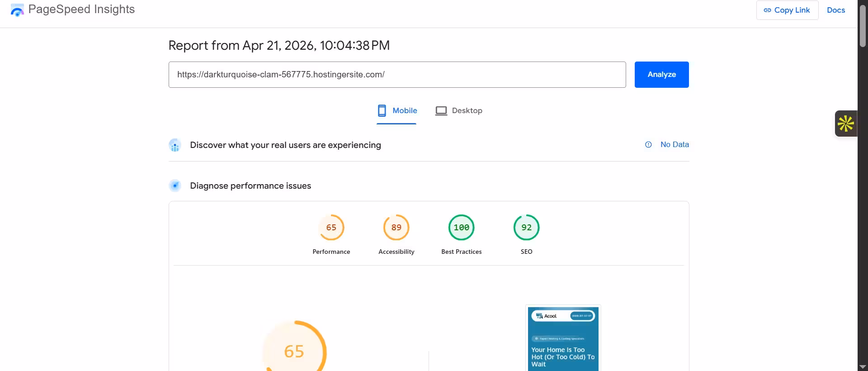Image resolution: width=868 pixels, height=371 pixels.
Task: Open the mobile page screenshot thumbnail
Action: tap(563, 338)
